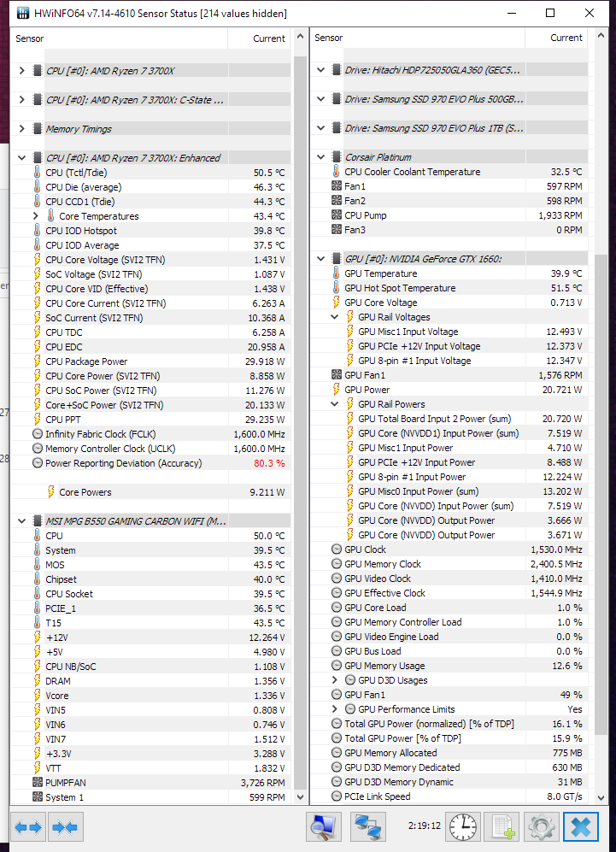Screen dimensions: 616x852
Task: Collapse the Corsair Platinum group
Action: point(321,157)
